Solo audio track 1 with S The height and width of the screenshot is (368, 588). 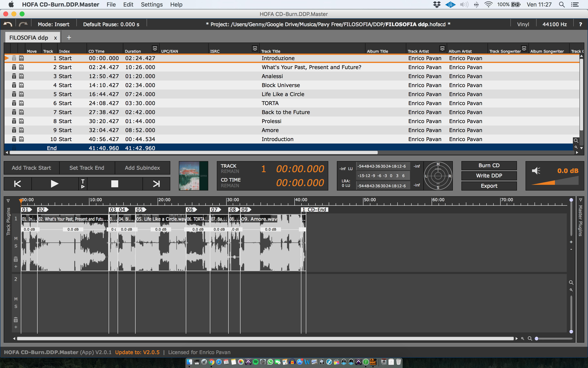(x=16, y=246)
